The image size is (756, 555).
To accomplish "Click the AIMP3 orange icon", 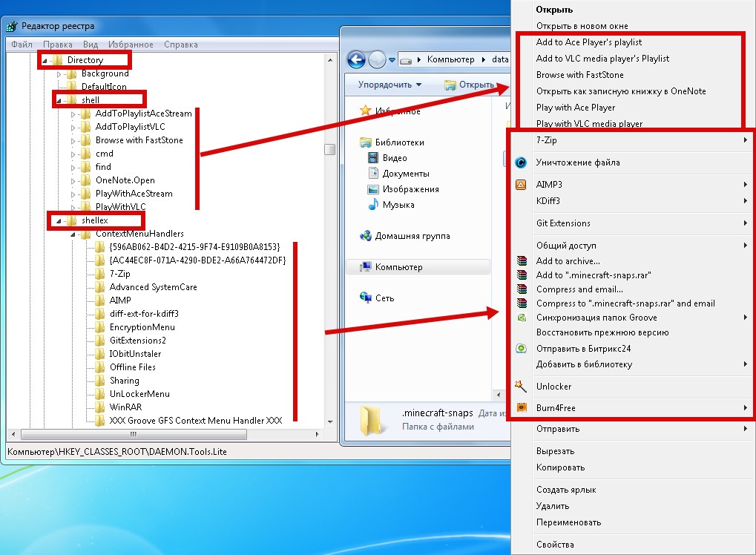I will 521,184.
